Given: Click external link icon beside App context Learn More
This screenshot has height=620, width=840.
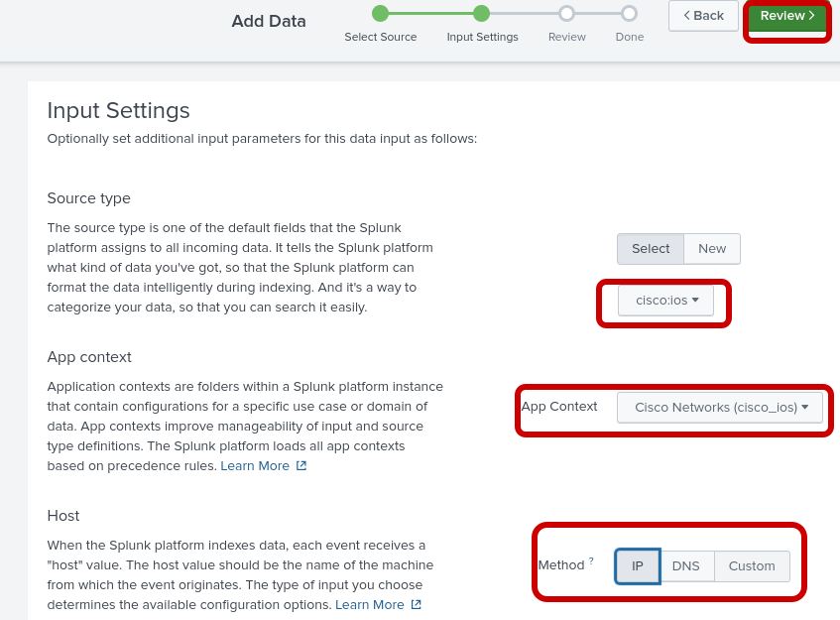Looking at the screenshot, I should tap(301, 466).
